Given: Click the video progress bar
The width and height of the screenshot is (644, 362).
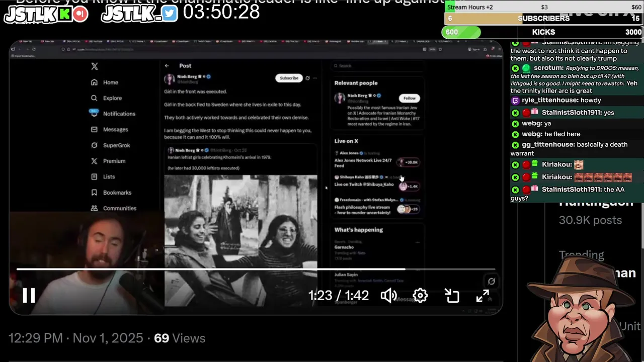Looking at the screenshot, I should click(x=256, y=269).
